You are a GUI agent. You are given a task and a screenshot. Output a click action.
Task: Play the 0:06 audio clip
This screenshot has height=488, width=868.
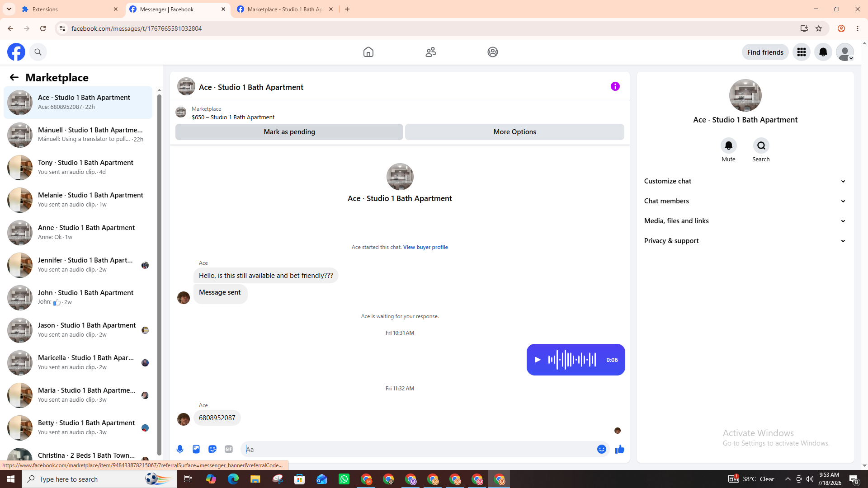point(538,360)
